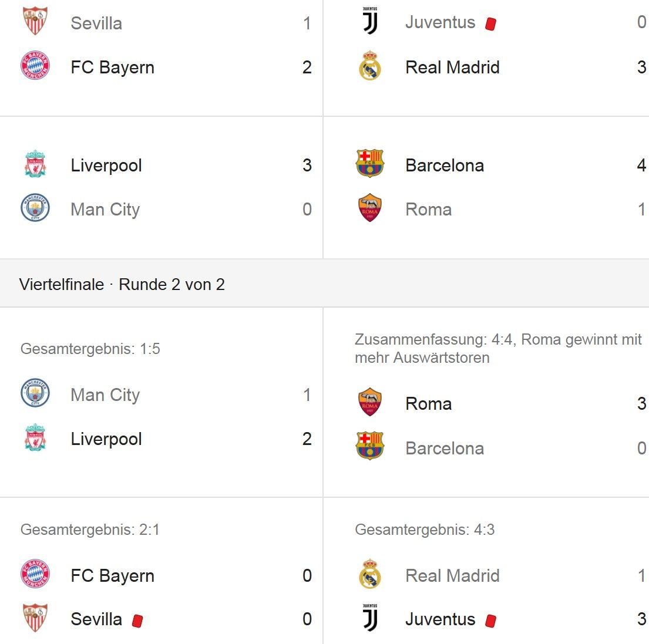This screenshot has height=644, width=649.
Task: Click Man City crest in Runde 2 match
Action: click(x=35, y=393)
